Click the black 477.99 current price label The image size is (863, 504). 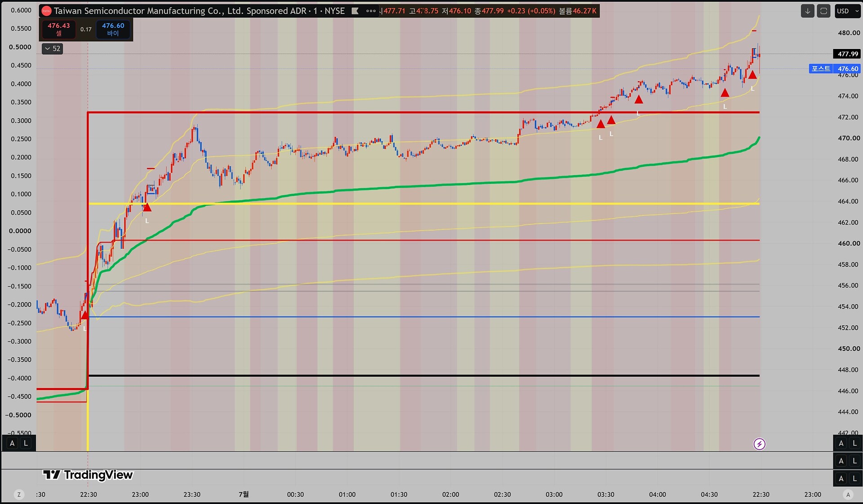[x=847, y=54]
